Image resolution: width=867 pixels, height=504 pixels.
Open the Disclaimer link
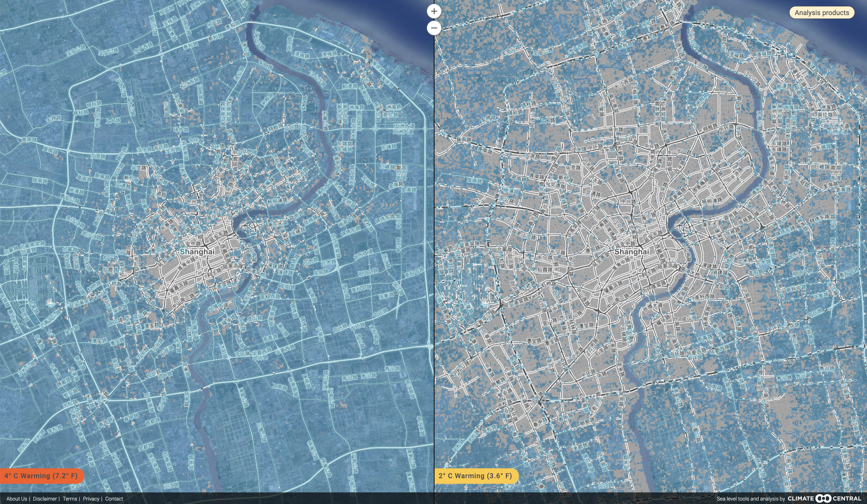click(x=45, y=499)
